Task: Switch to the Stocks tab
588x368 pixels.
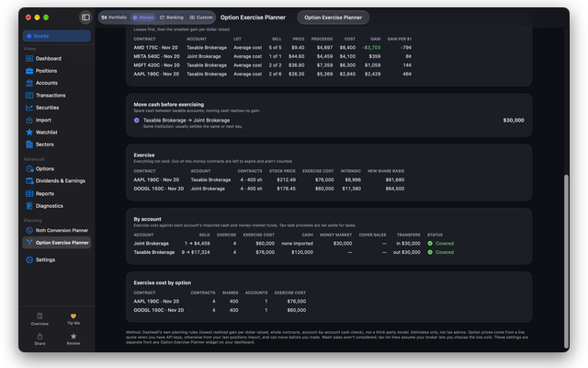Action: click(x=143, y=17)
